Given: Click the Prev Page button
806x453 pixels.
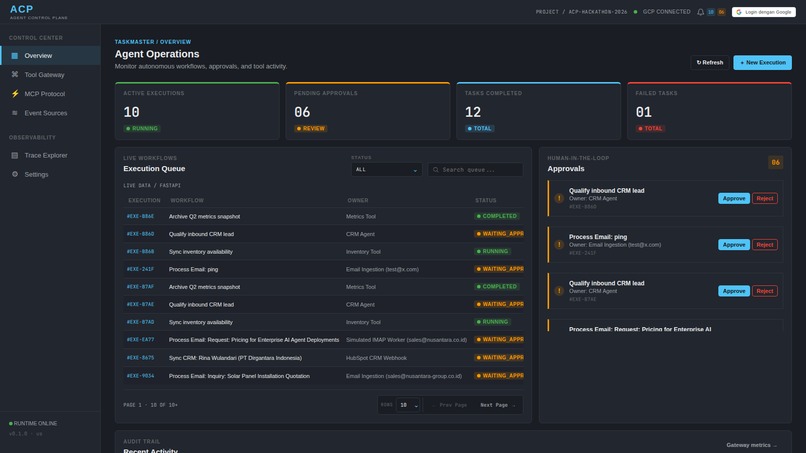Looking at the screenshot, I should click(x=450, y=405).
